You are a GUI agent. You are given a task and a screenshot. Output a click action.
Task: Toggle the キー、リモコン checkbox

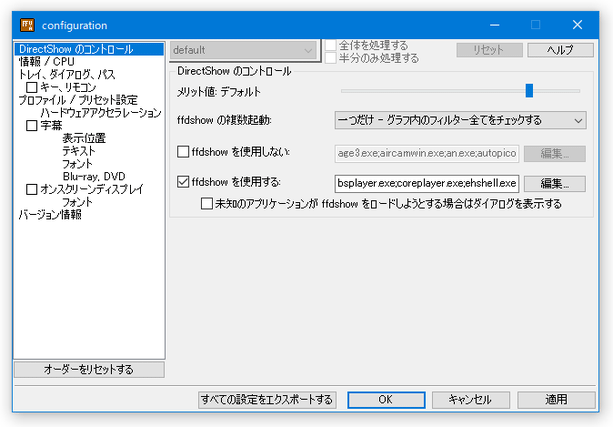[x=32, y=87]
